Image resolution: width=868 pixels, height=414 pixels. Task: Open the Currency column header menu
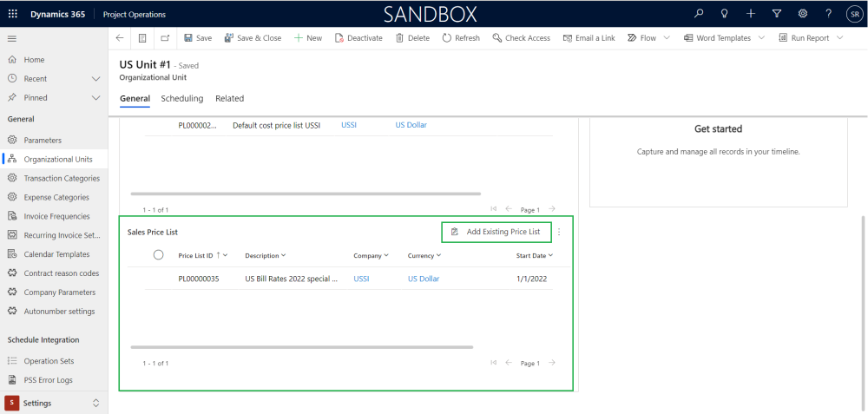click(424, 256)
